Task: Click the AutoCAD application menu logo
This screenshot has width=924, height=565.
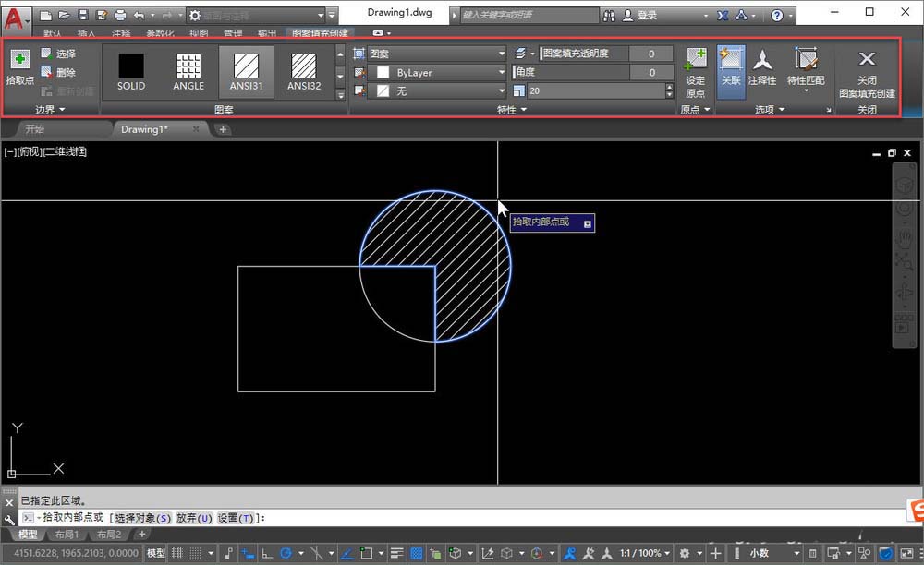Action: (14, 17)
